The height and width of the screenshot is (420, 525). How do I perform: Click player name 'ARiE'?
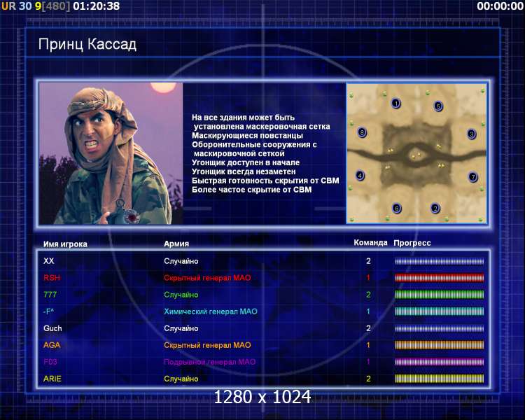pos(52,379)
